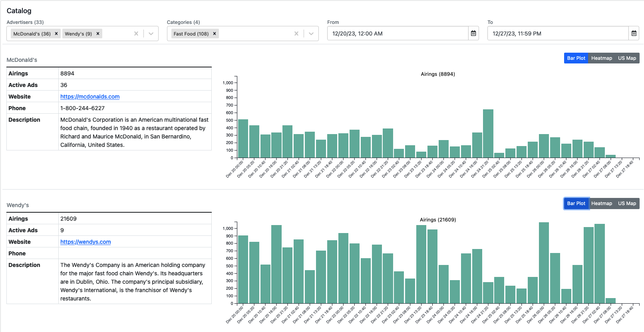Click McDonald's tallest bar at Dec 24 21:20
Screen dimensions: 644x332
click(x=488, y=134)
